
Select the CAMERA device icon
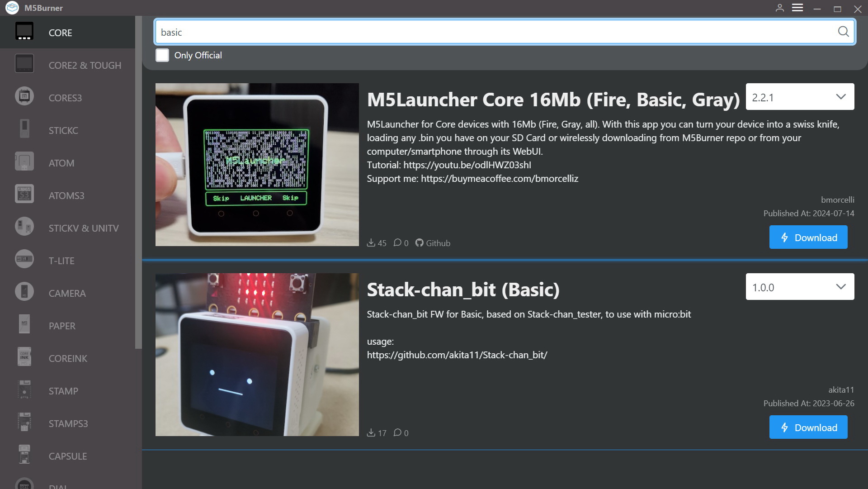click(x=24, y=292)
